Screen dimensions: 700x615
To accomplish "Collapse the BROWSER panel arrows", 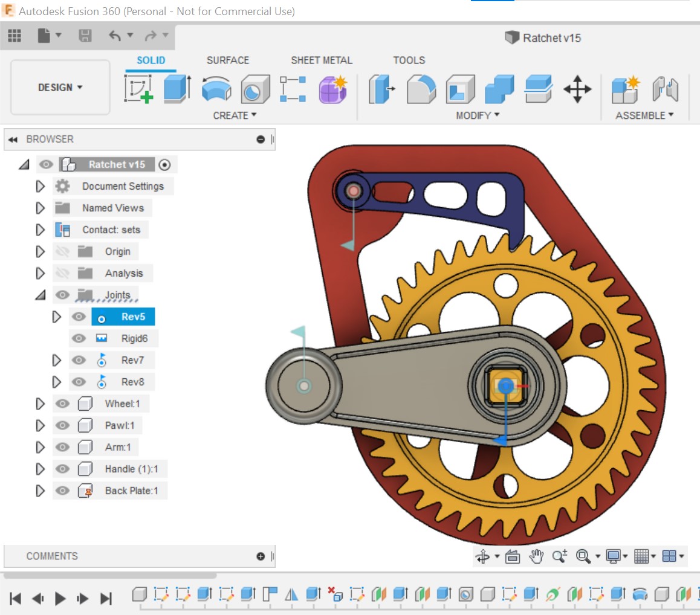I will 13,140.
